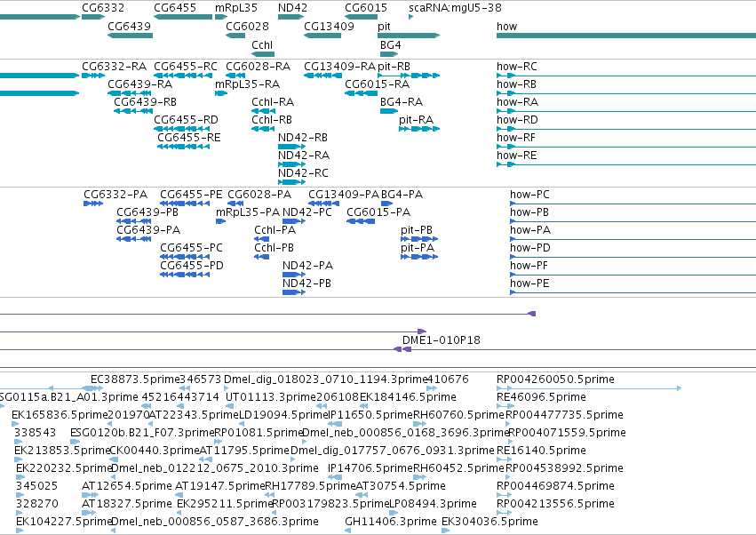Click the how-PC protein label

pyautogui.click(x=529, y=195)
